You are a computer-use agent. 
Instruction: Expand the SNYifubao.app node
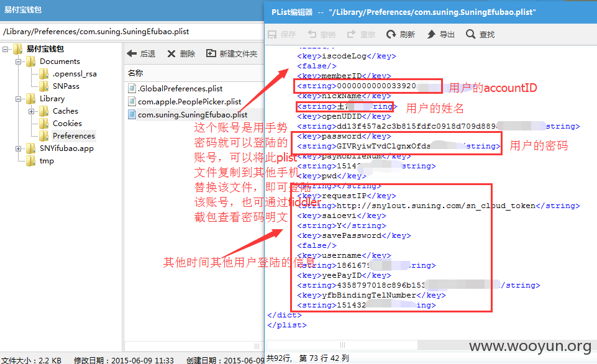(x=18, y=148)
